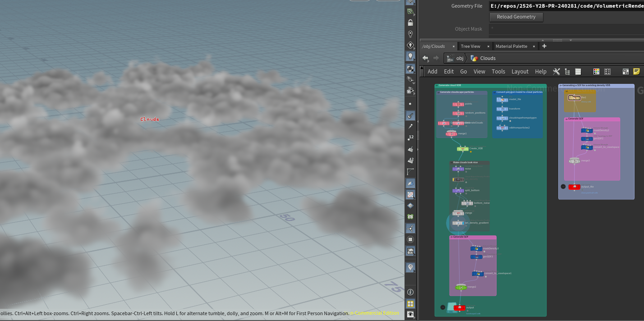644x321 pixels.
Task: Switch to the Material Palette tab
Action: (511, 46)
